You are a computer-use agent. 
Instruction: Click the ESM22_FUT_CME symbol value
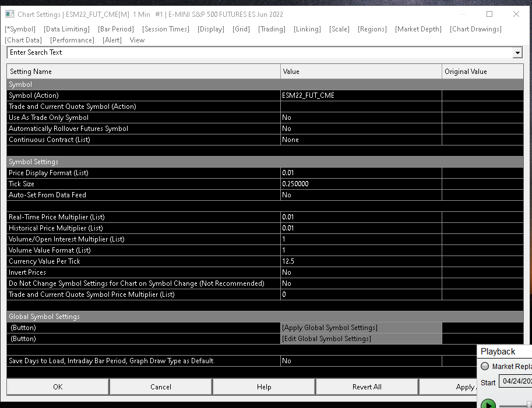(x=361, y=95)
